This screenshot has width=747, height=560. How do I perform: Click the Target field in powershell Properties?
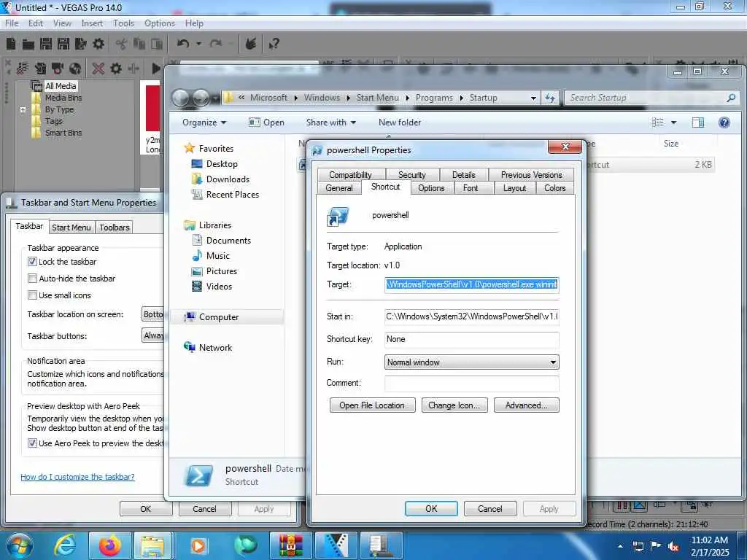coord(472,285)
